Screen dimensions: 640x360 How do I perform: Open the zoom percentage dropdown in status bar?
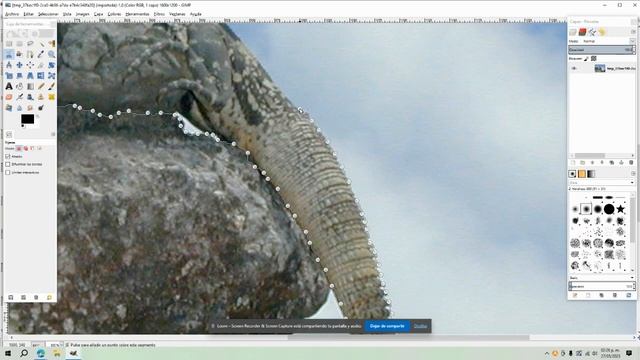54,345
